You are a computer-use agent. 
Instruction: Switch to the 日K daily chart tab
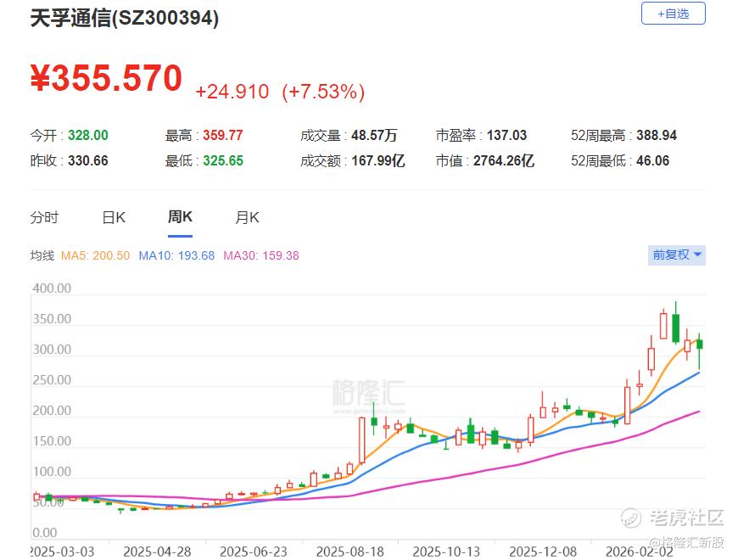click(114, 217)
